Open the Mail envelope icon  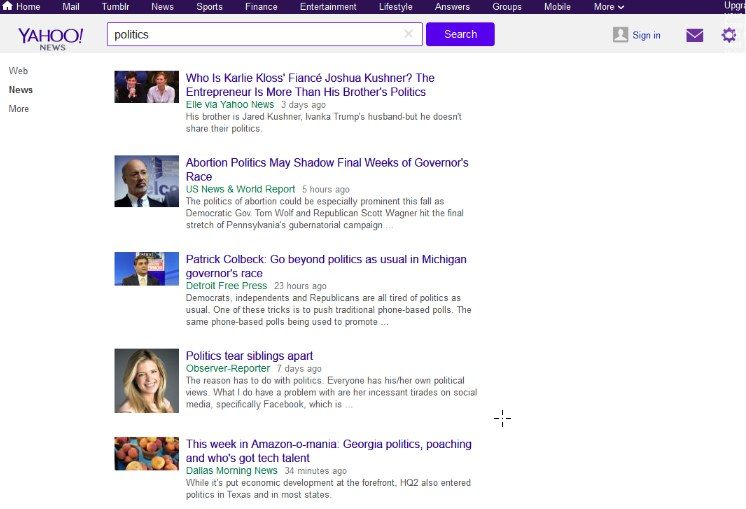[x=694, y=35]
